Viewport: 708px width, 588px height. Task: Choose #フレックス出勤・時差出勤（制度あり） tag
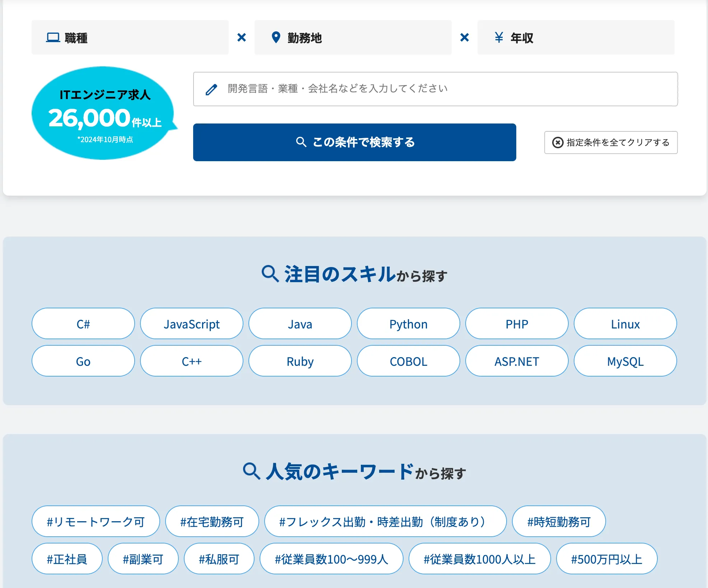point(386,522)
